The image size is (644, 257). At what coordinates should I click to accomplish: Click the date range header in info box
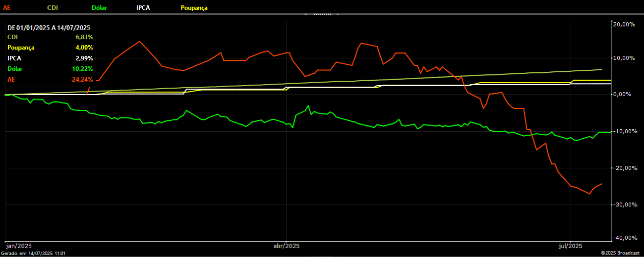pyautogui.click(x=49, y=28)
